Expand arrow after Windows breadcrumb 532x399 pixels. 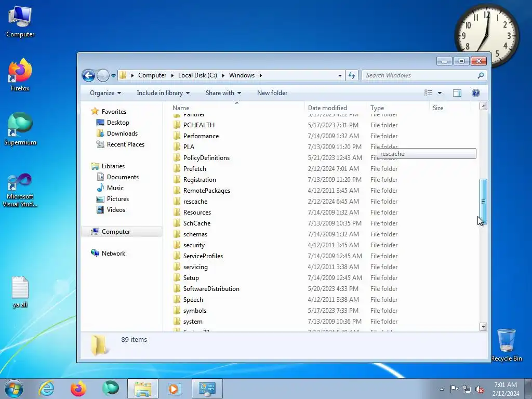point(261,76)
